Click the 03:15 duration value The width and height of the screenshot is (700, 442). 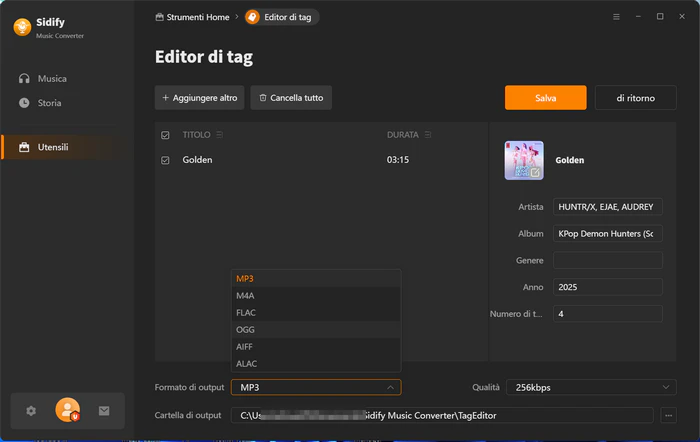398,159
